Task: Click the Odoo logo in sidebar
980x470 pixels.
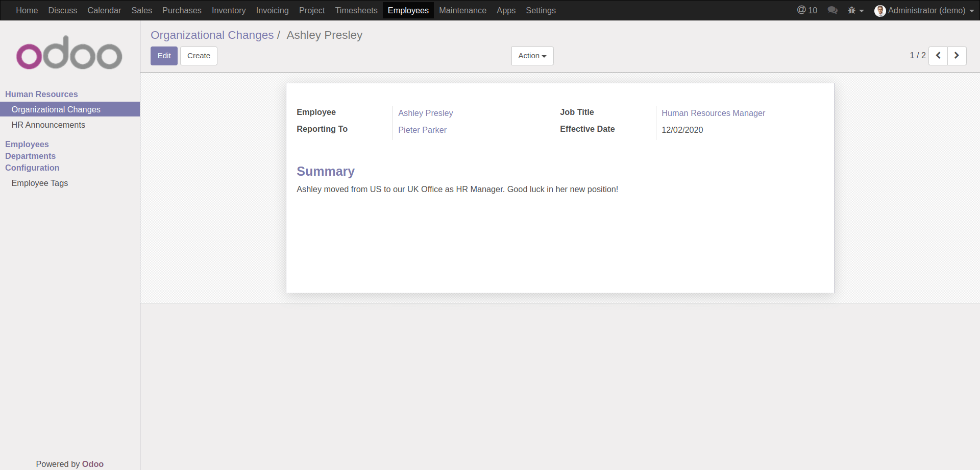Action: coord(69,53)
